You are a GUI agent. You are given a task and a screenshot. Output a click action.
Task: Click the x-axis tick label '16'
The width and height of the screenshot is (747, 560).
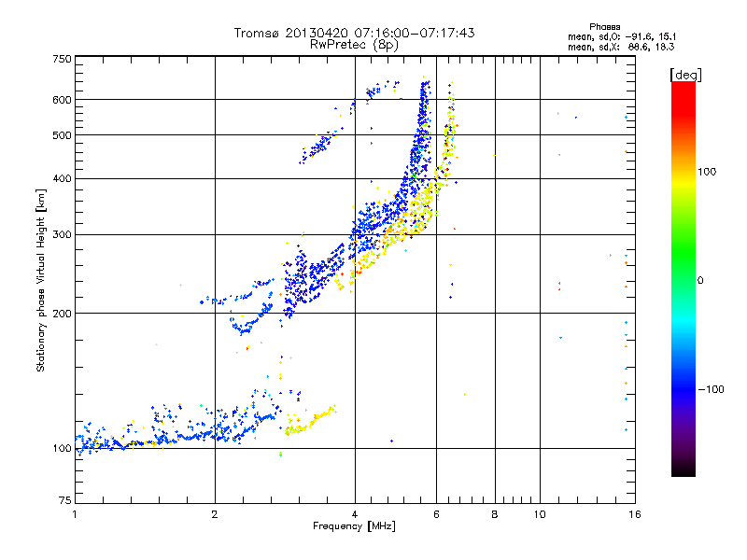pos(635,514)
